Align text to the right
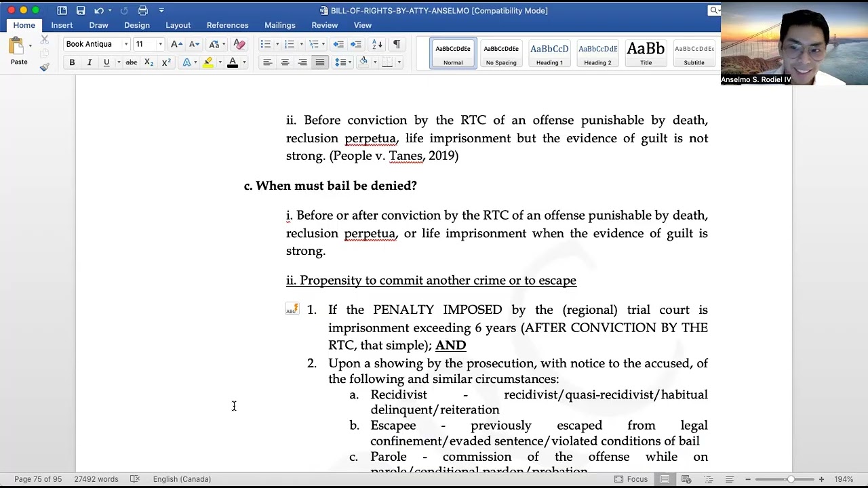The image size is (868, 488). (302, 62)
